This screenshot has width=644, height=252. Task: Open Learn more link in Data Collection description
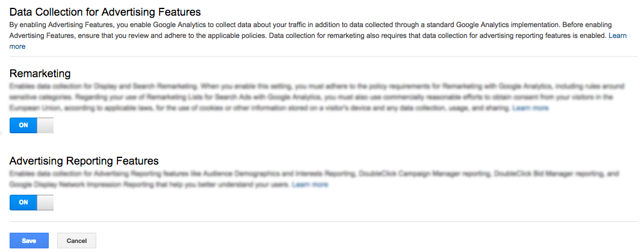[618, 36]
